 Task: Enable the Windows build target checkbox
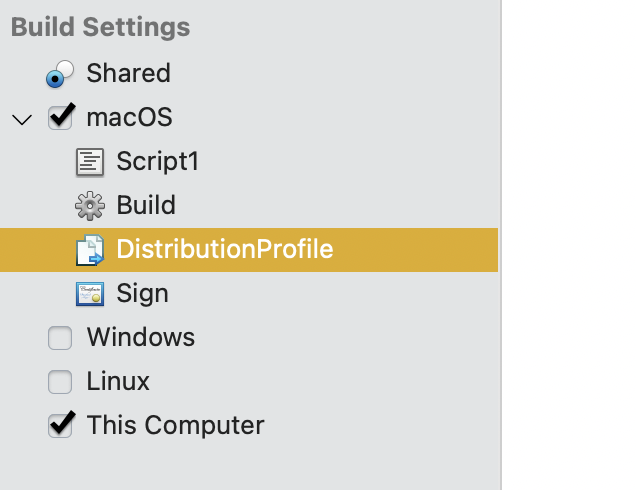pos(60,338)
